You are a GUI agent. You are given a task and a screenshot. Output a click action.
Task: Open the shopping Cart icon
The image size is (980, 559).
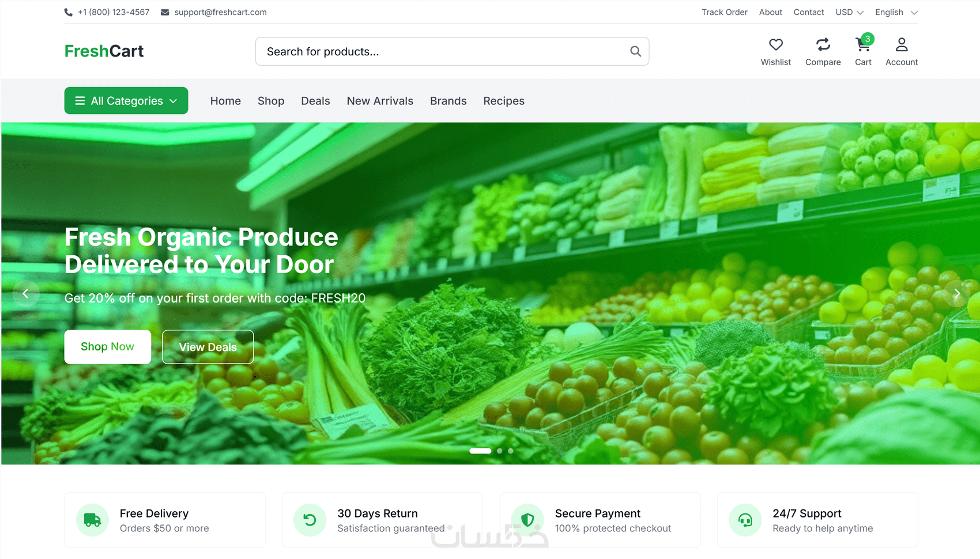[863, 44]
